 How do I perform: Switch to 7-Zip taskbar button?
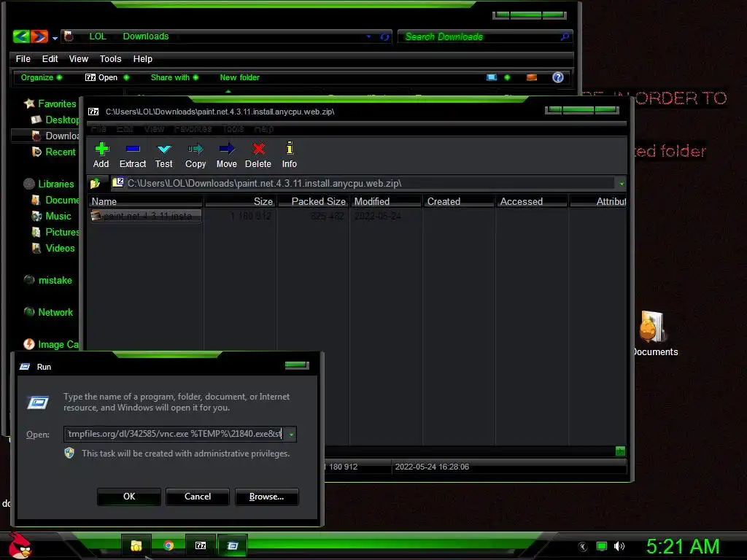(201, 545)
